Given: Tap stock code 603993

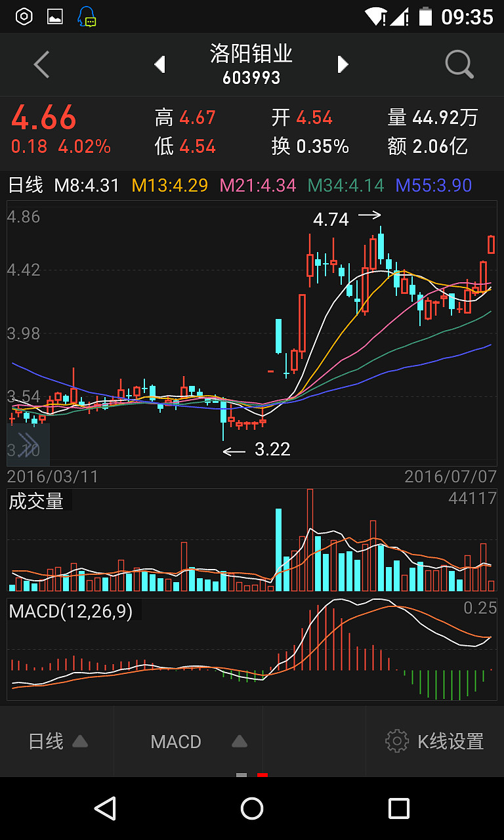Looking at the screenshot, I should click(251, 78).
